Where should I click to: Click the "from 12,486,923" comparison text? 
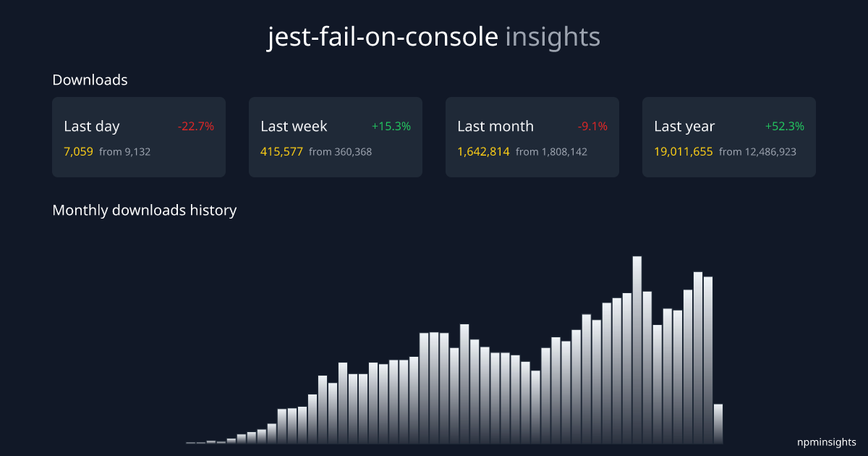[x=757, y=152]
